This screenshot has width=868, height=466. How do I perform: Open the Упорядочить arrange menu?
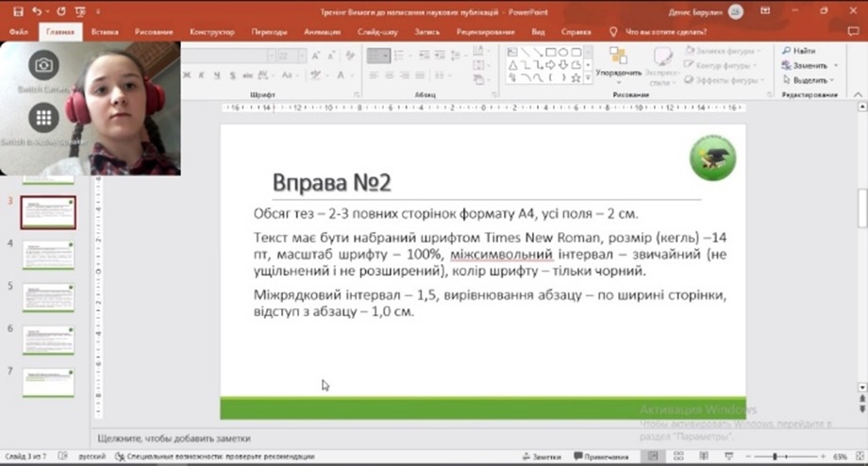[x=618, y=63]
